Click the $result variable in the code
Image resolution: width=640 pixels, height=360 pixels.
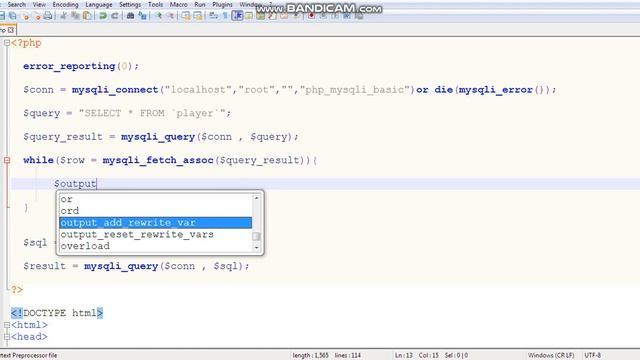pyautogui.click(x=44, y=266)
